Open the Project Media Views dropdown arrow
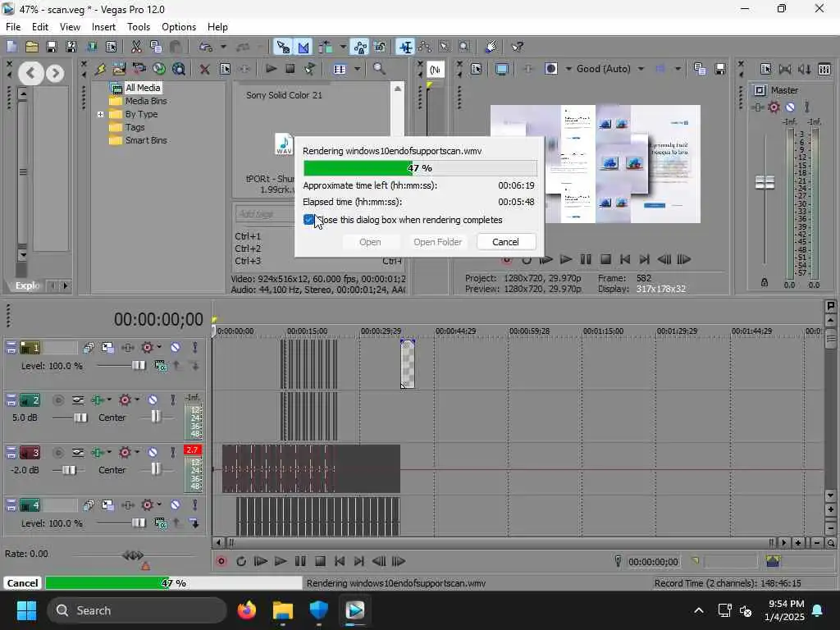Viewport: 840px width, 630px height. (x=357, y=69)
